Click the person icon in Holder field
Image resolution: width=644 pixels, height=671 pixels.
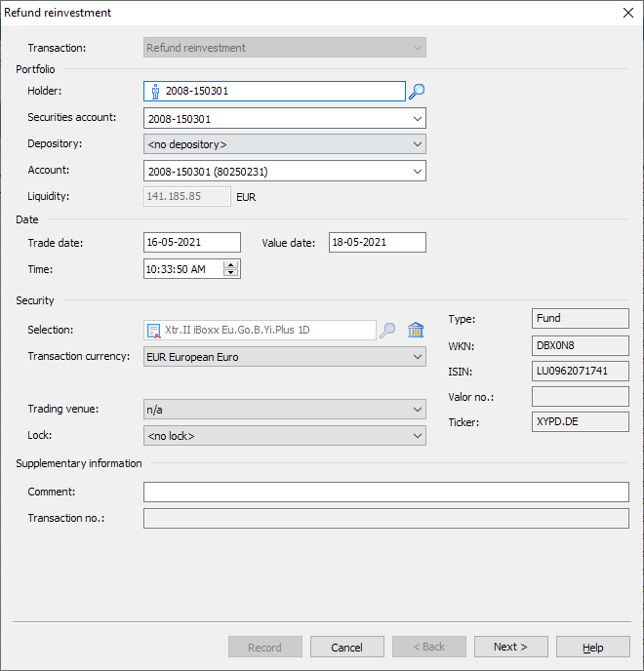[x=155, y=92]
